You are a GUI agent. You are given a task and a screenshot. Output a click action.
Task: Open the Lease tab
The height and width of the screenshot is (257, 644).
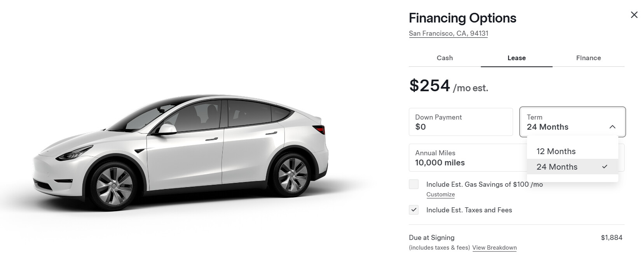pyautogui.click(x=516, y=58)
